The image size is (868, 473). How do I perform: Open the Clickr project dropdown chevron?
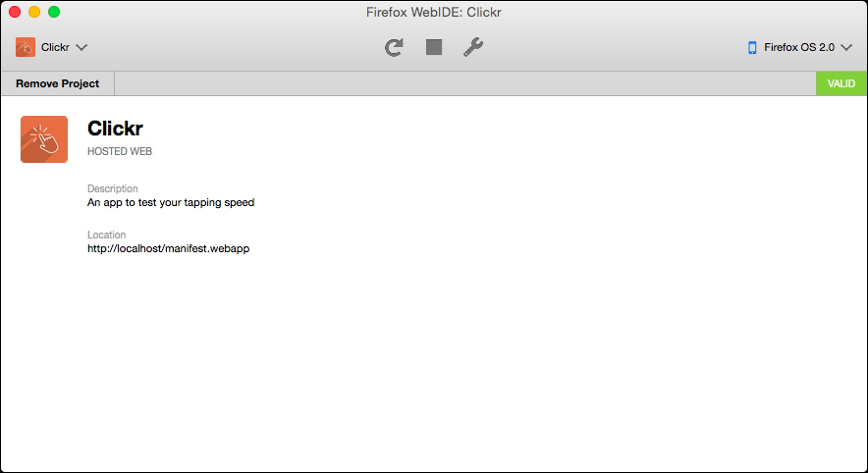81,47
